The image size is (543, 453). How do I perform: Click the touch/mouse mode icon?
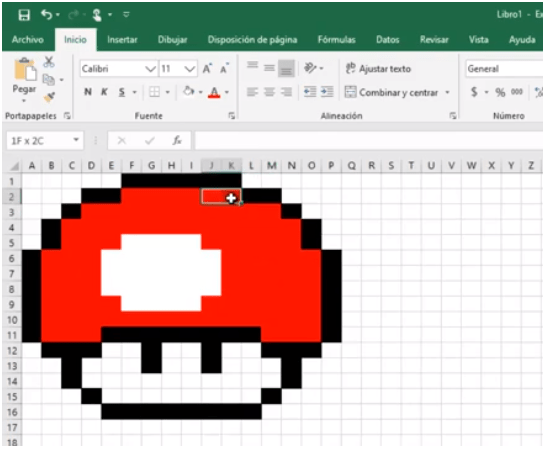click(97, 15)
